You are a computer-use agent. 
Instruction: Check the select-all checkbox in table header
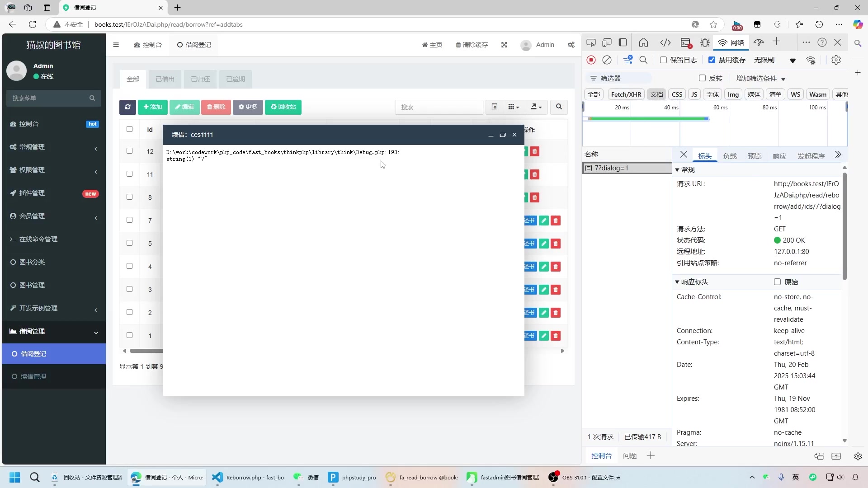point(130,129)
